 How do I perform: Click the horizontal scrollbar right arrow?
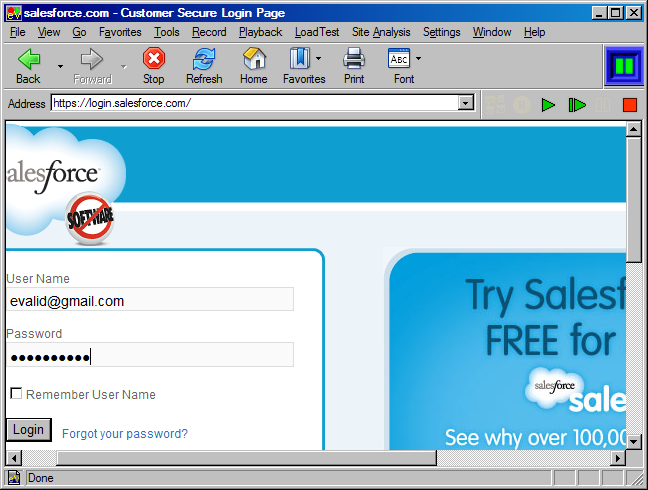click(x=618, y=458)
